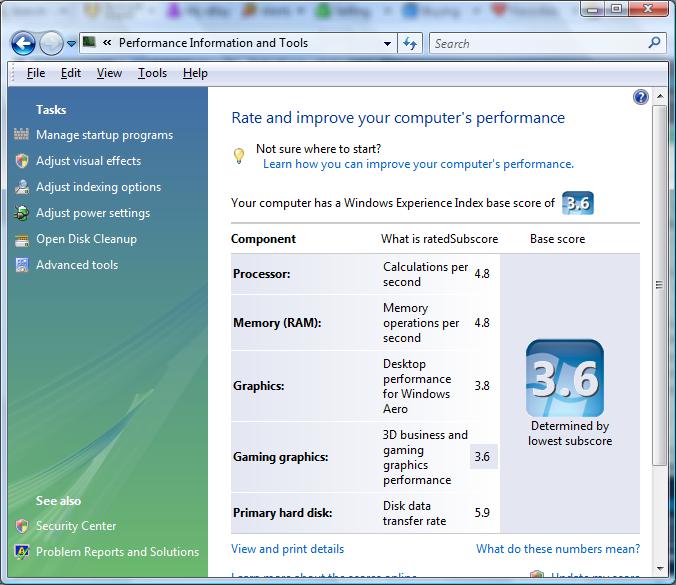Screen dimensions: 676x585
Task: Click the Gaming graphics 3.6 subscore
Action: (483, 457)
